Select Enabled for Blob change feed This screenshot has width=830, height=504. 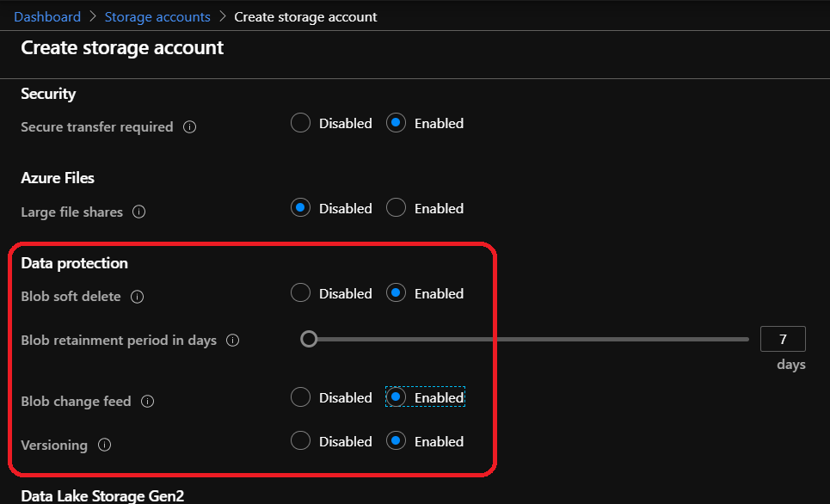(x=396, y=397)
